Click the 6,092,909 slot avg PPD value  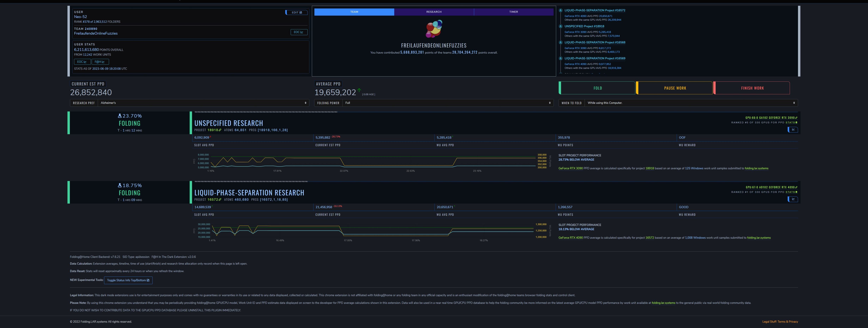[x=202, y=138]
